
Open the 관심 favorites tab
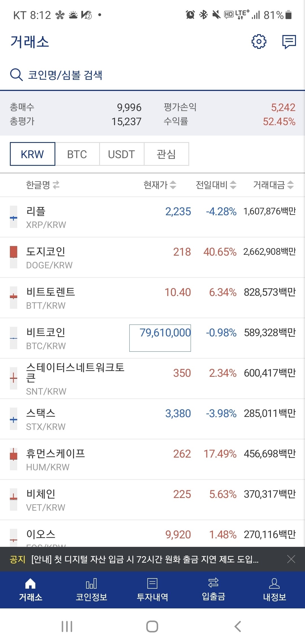point(166,154)
